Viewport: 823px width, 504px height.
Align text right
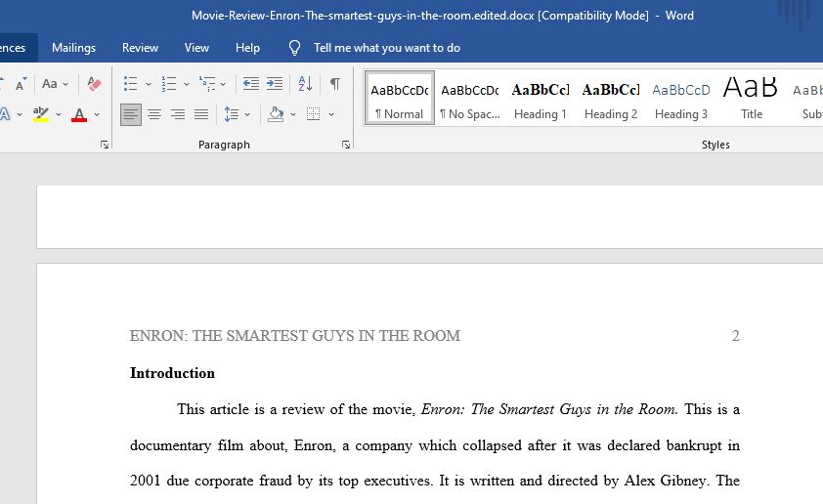tap(178, 114)
